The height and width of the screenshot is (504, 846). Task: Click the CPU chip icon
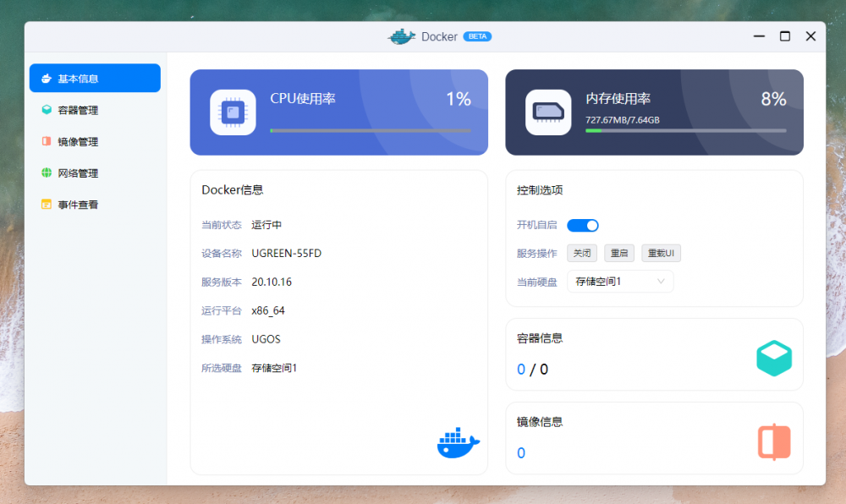[233, 112]
